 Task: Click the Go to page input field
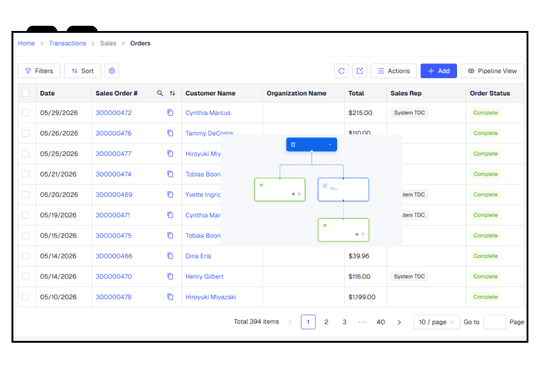tap(495, 322)
